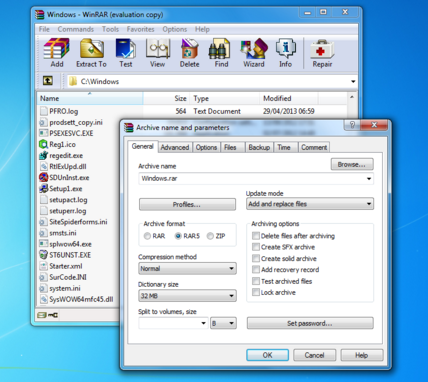Open the Update mode dropdown

369,204
